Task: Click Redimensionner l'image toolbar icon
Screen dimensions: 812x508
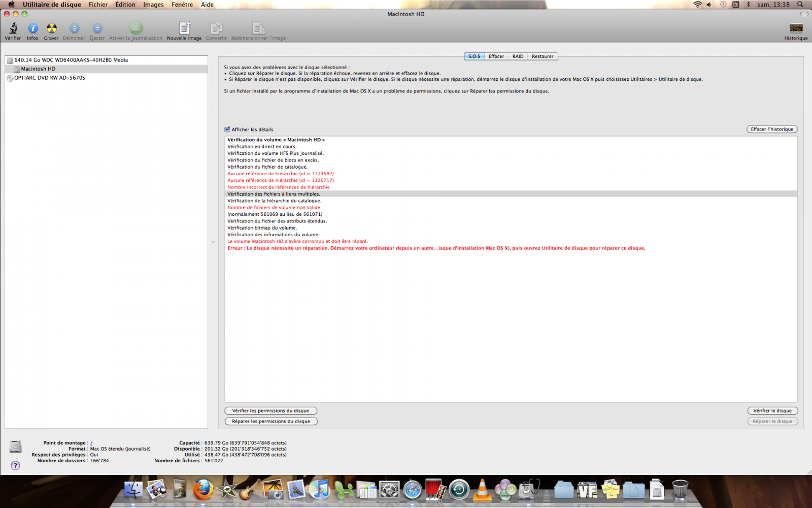Action: pyautogui.click(x=258, y=28)
